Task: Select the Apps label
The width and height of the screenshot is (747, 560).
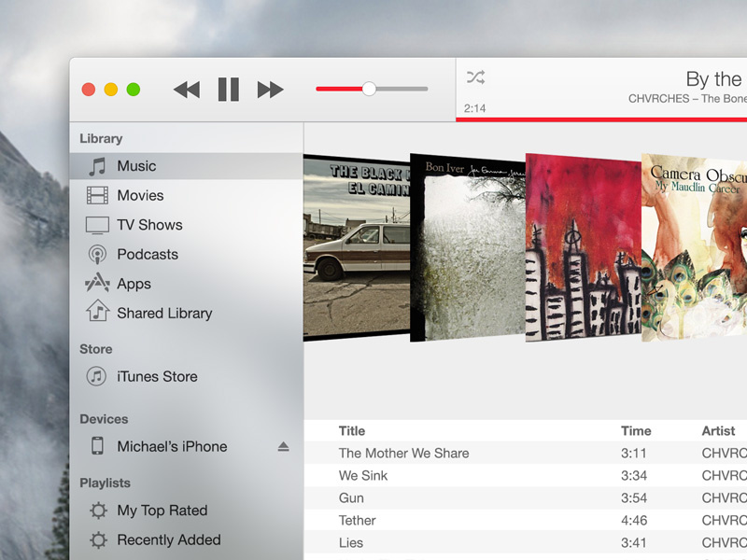Action: [x=134, y=285]
